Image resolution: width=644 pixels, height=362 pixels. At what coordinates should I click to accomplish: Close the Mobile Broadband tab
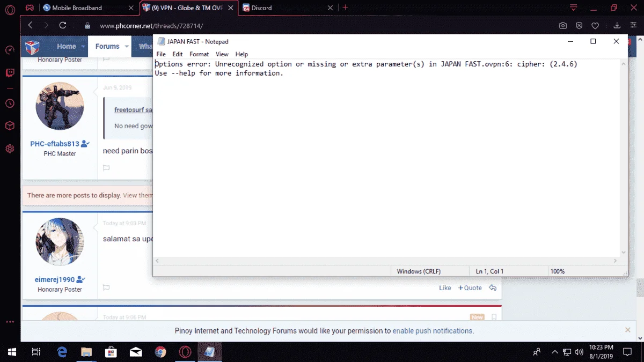(x=131, y=8)
